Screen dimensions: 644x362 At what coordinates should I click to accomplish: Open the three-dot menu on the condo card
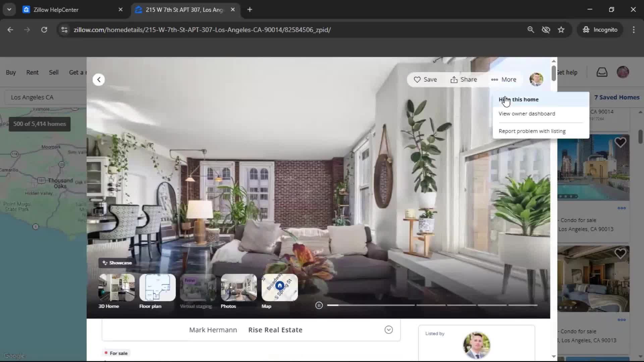[x=621, y=208]
